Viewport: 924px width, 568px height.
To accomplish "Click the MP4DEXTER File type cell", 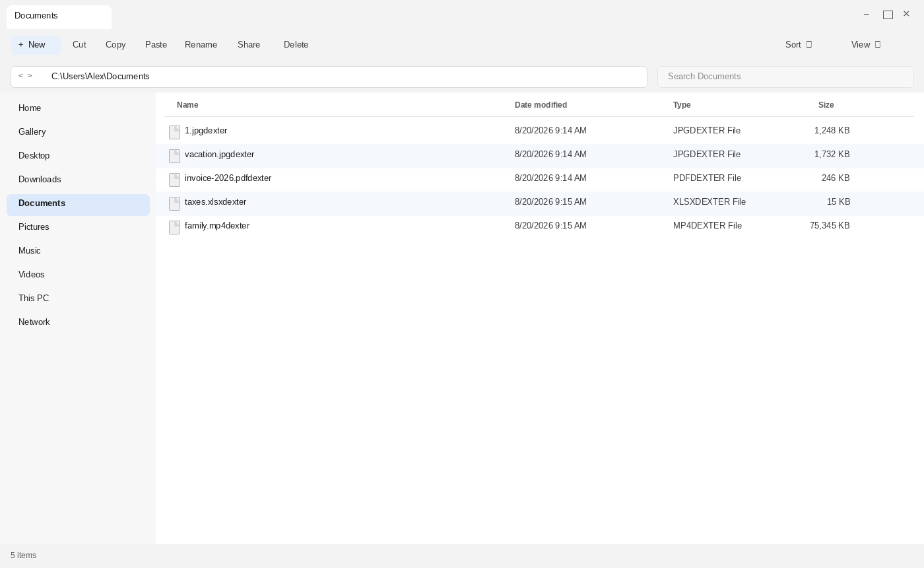I will [708, 226].
